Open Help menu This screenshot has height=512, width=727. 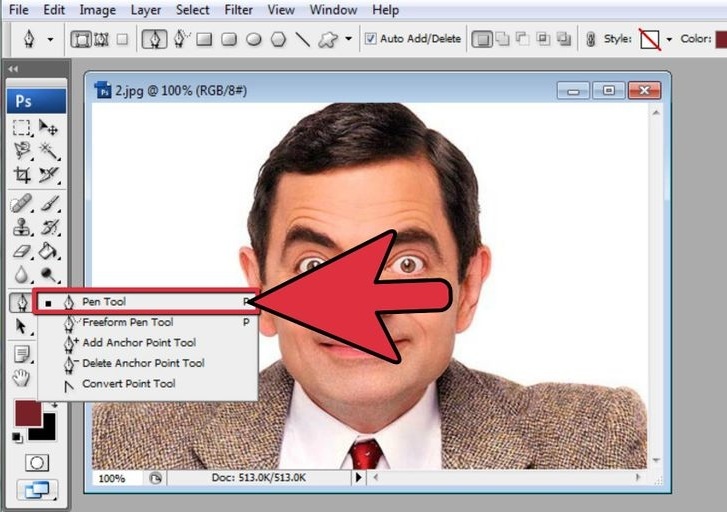(x=385, y=10)
